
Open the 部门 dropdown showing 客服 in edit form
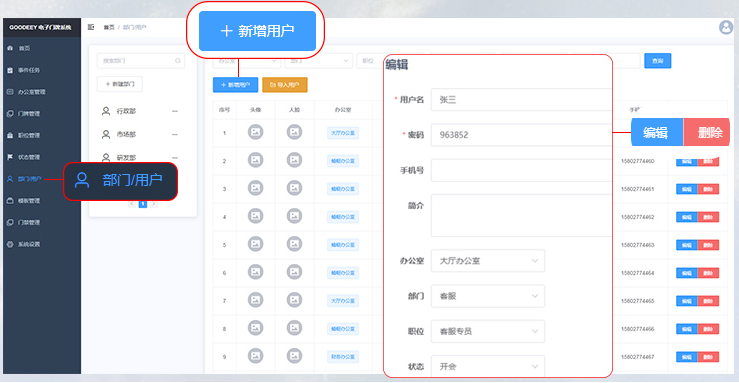[x=488, y=296]
